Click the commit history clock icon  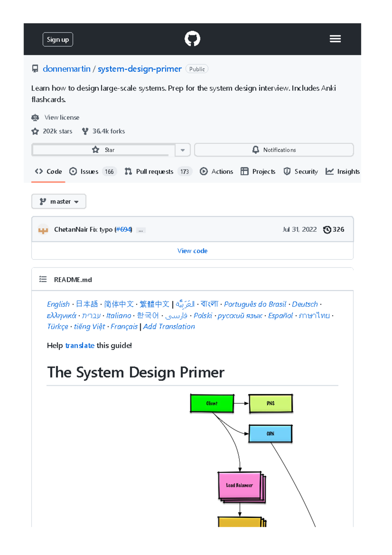(x=327, y=230)
